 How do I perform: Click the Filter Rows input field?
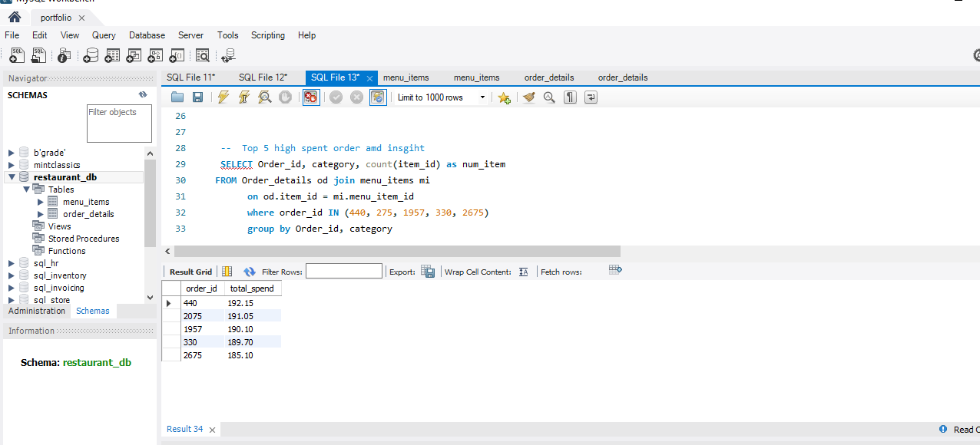[343, 271]
